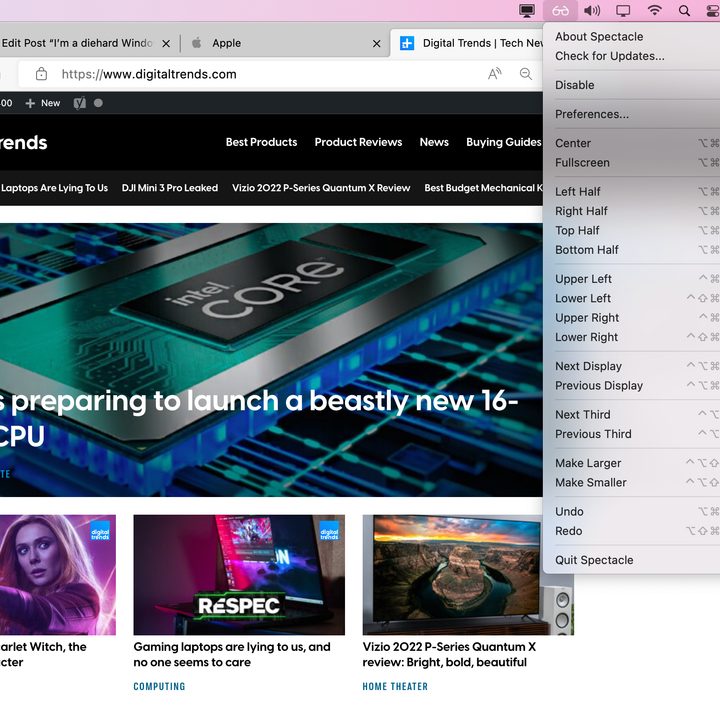Screen dimensions: 720x720
Task: Choose Check for Updates menu item
Action: (631, 56)
